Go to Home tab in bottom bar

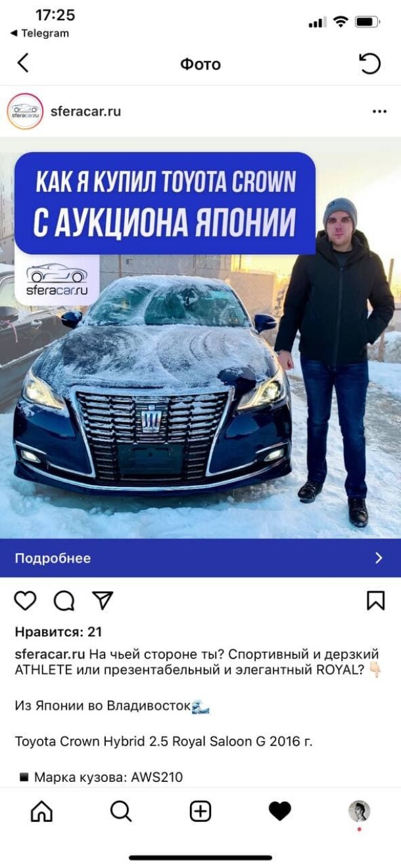41,811
